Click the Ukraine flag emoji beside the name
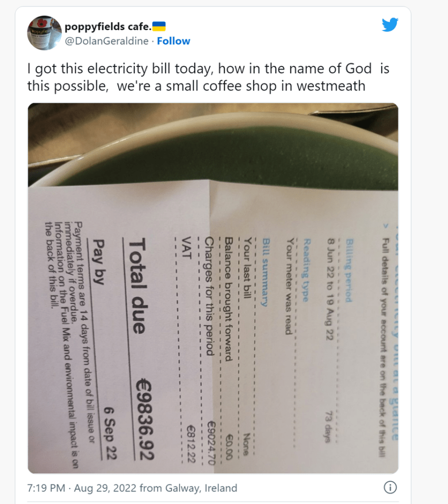The height and width of the screenshot is (504, 448). point(158,26)
